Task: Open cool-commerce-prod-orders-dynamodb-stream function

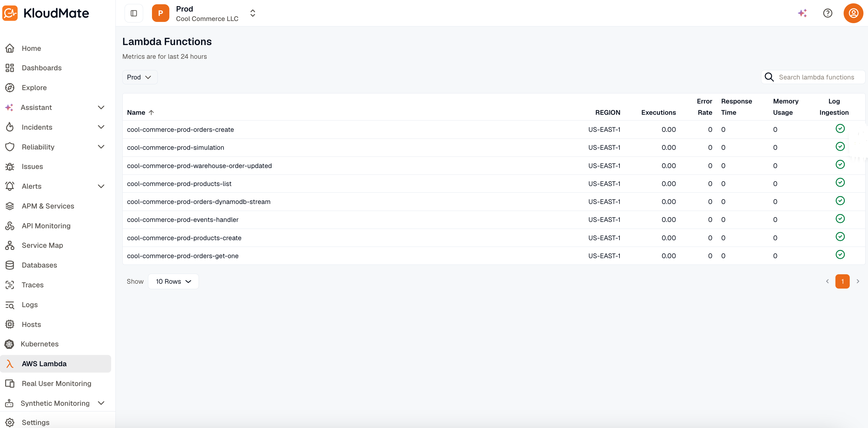Action: 199,202
